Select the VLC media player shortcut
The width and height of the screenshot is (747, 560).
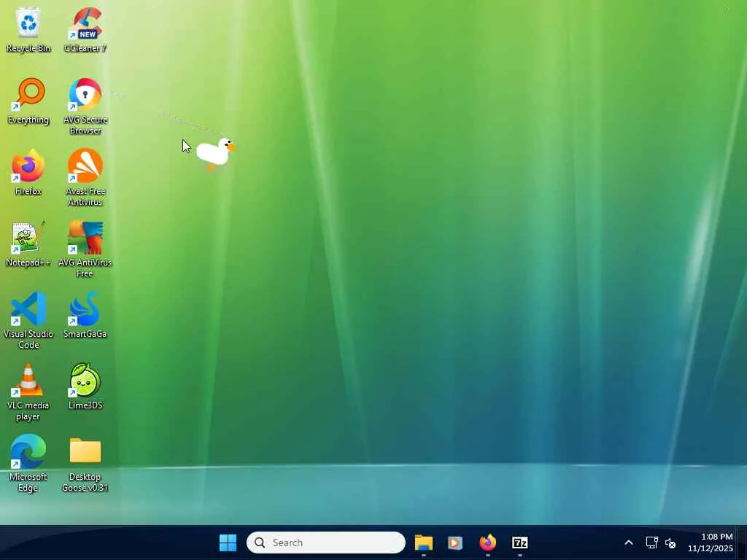[x=28, y=392]
